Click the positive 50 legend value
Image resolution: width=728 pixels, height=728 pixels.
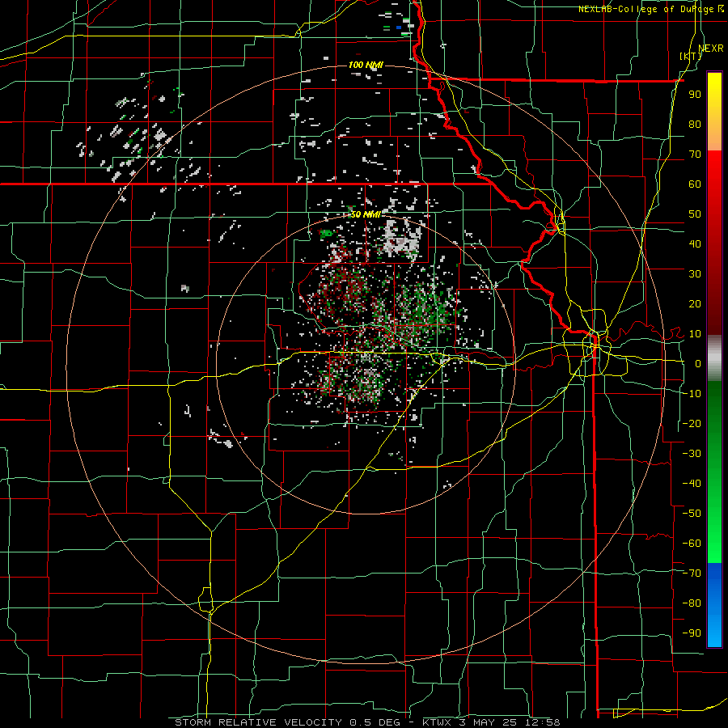pyautogui.click(x=695, y=214)
